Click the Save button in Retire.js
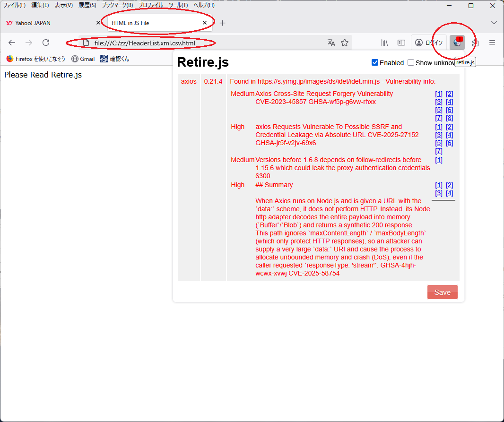Viewport: 504px width, 422px height. coord(442,292)
